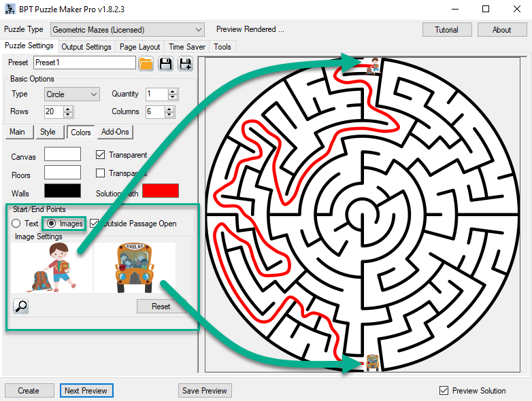Viewport: 532px width, 401px height.
Task: Increase Quantity using the spinner arrow
Action: [x=173, y=91]
